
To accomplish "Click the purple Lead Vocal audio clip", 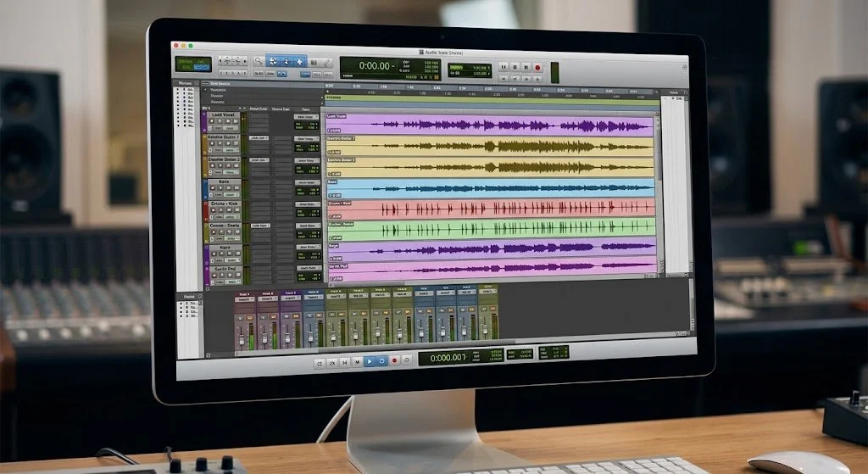I will click(490, 125).
